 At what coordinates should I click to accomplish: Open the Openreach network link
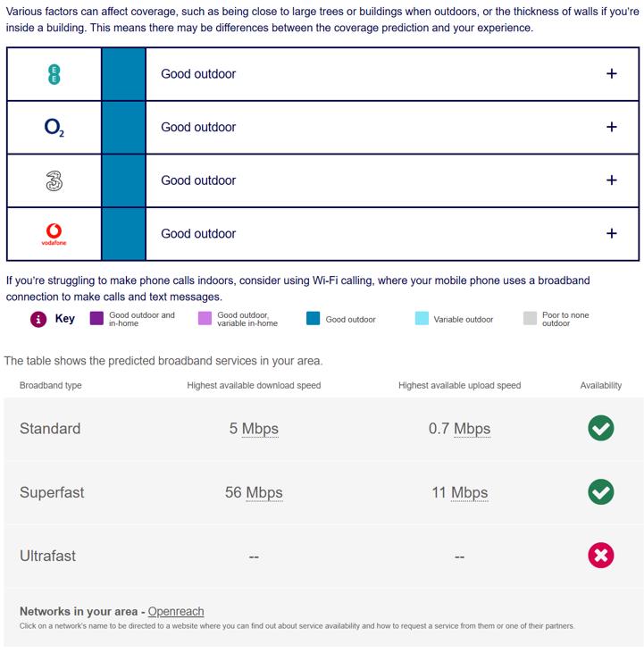(x=176, y=612)
